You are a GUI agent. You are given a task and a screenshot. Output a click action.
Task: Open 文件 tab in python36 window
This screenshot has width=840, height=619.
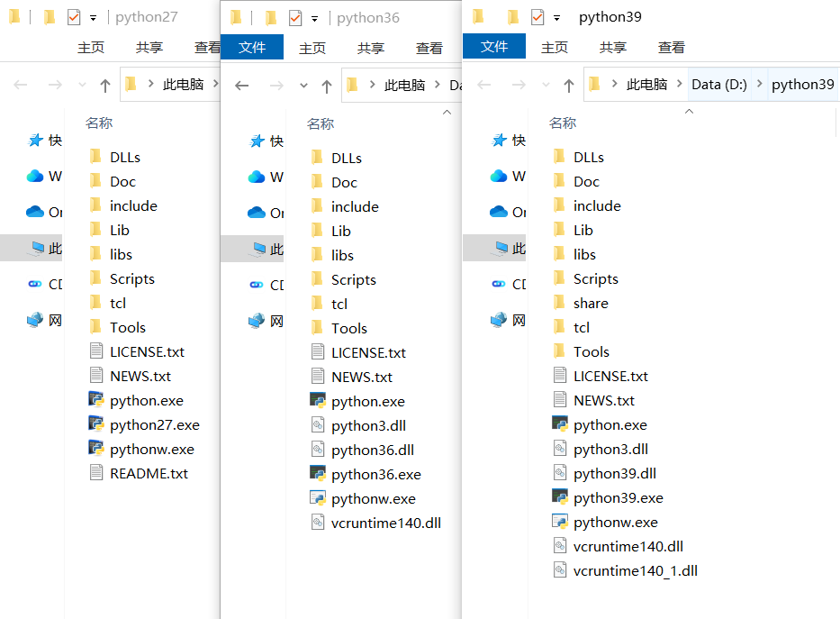pos(252,47)
